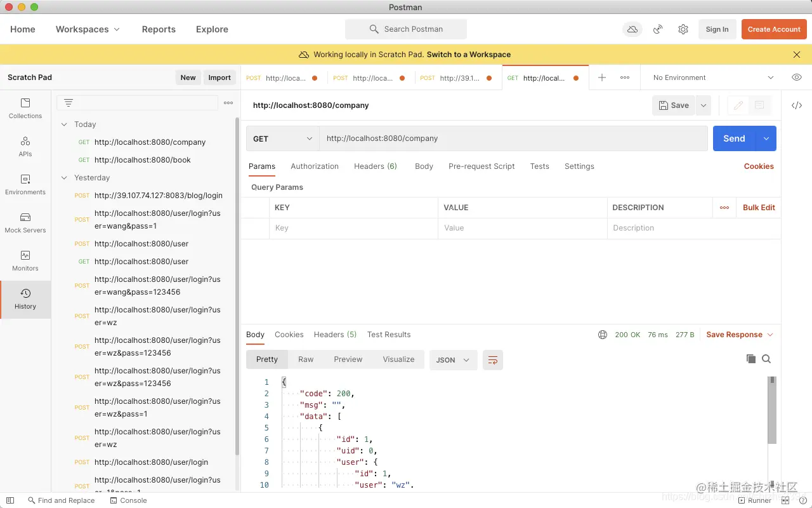Open the Mock Servers sidebar panel

coord(25,222)
